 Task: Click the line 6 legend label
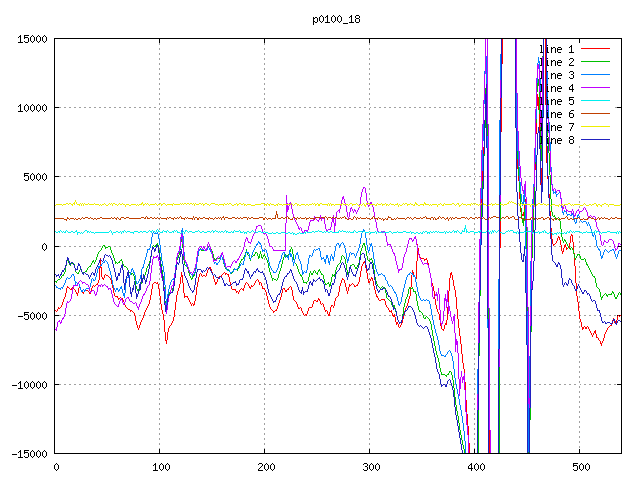(557, 114)
